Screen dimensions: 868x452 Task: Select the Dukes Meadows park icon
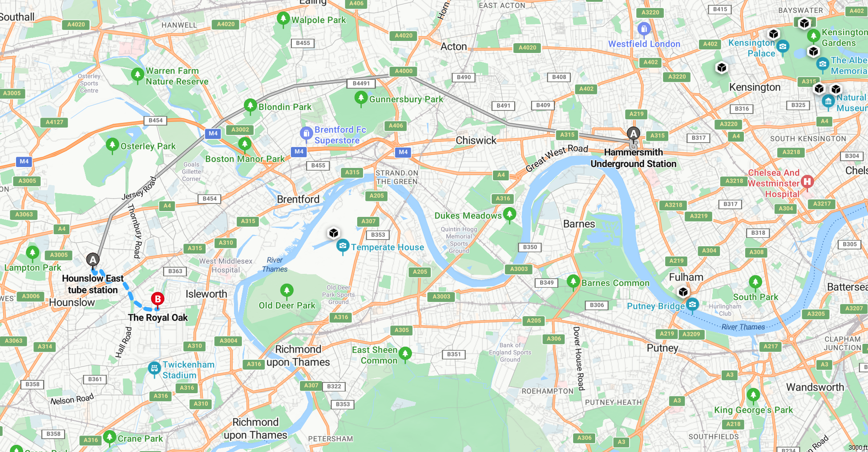(x=509, y=215)
